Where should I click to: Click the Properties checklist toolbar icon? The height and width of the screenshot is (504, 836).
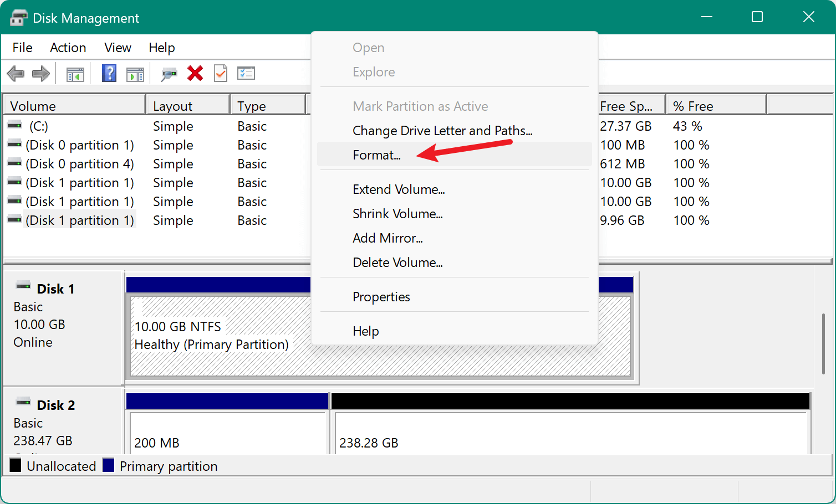(246, 73)
